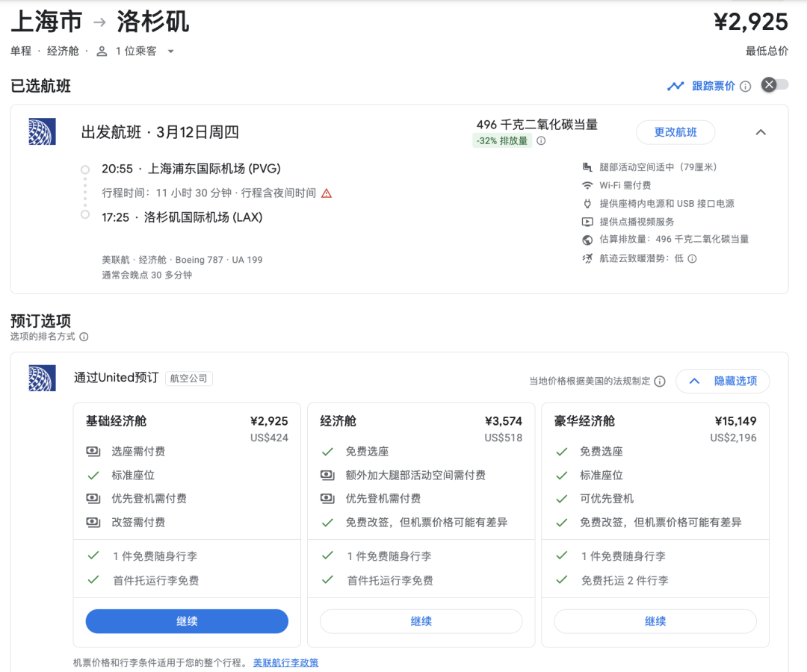Click the price tracking graph icon
Image resolution: width=807 pixels, height=672 pixels.
pyautogui.click(x=675, y=86)
